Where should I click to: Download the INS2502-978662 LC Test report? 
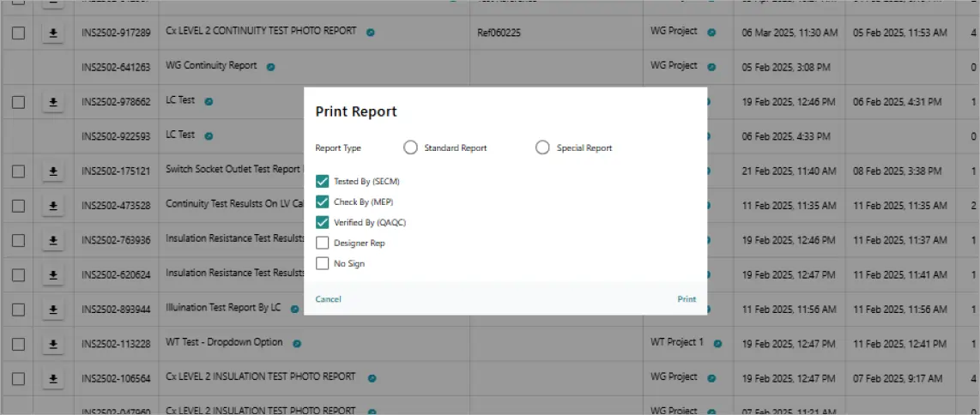coord(53,102)
